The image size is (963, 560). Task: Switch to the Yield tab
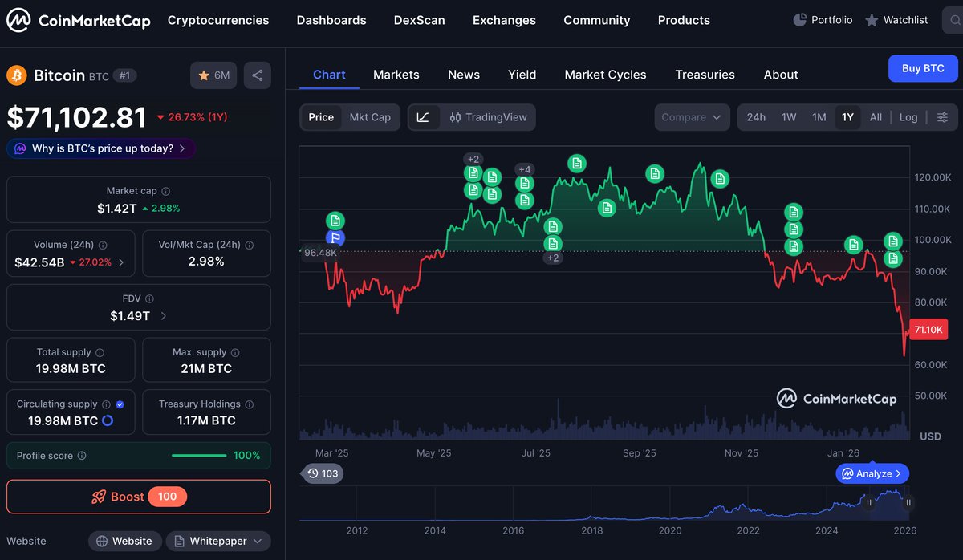522,75
